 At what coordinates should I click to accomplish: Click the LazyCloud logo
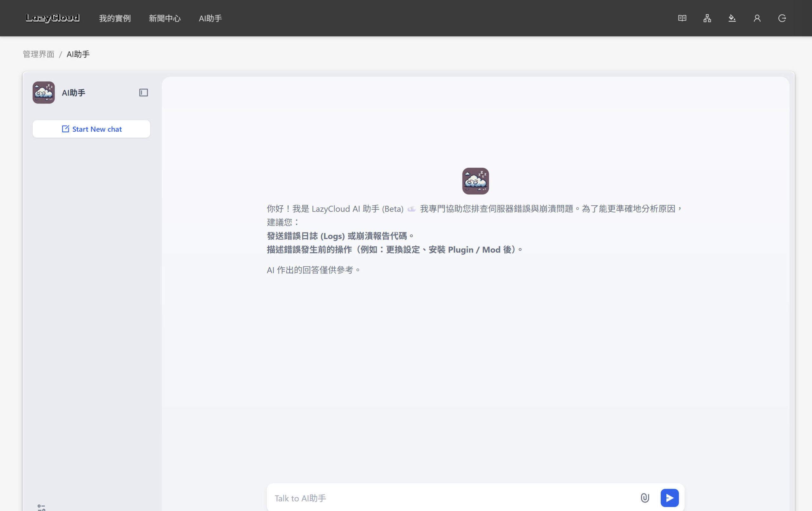[x=53, y=18]
